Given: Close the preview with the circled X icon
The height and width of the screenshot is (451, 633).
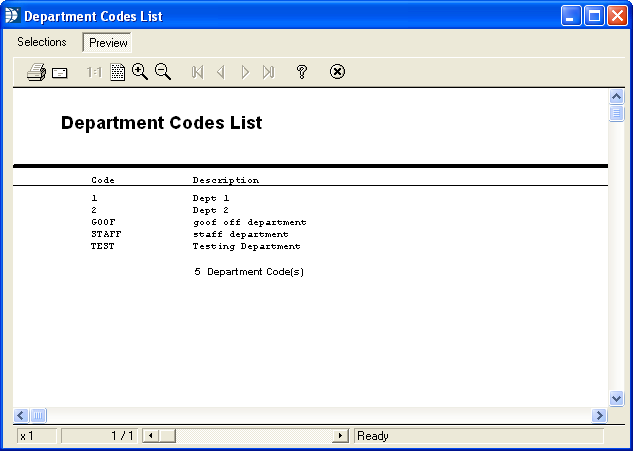Looking at the screenshot, I should [337, 72].
